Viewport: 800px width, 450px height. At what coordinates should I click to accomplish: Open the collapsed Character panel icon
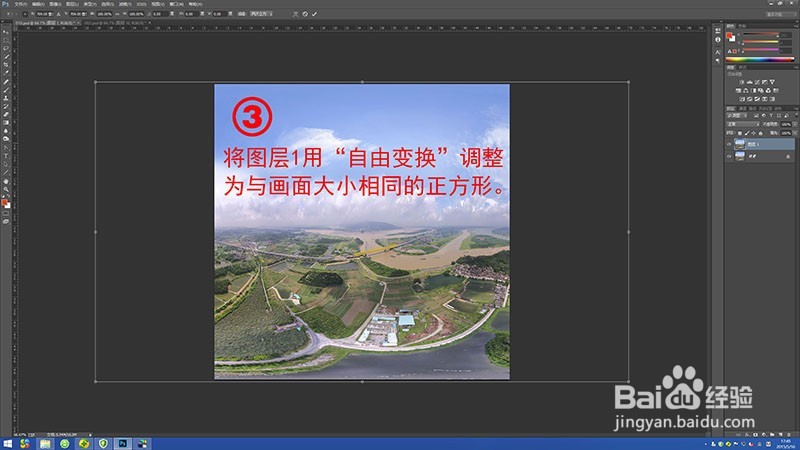717,52
